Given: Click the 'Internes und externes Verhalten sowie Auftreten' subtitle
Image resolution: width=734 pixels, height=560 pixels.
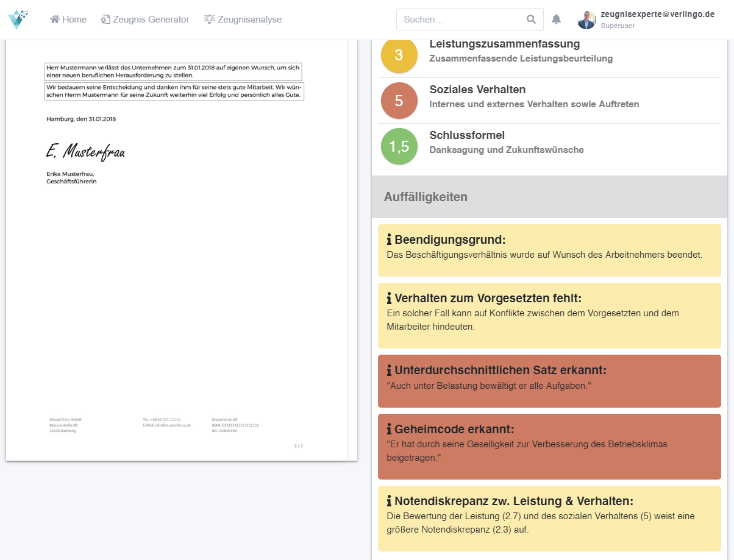Looking at the screenshot, I should 534,104.
